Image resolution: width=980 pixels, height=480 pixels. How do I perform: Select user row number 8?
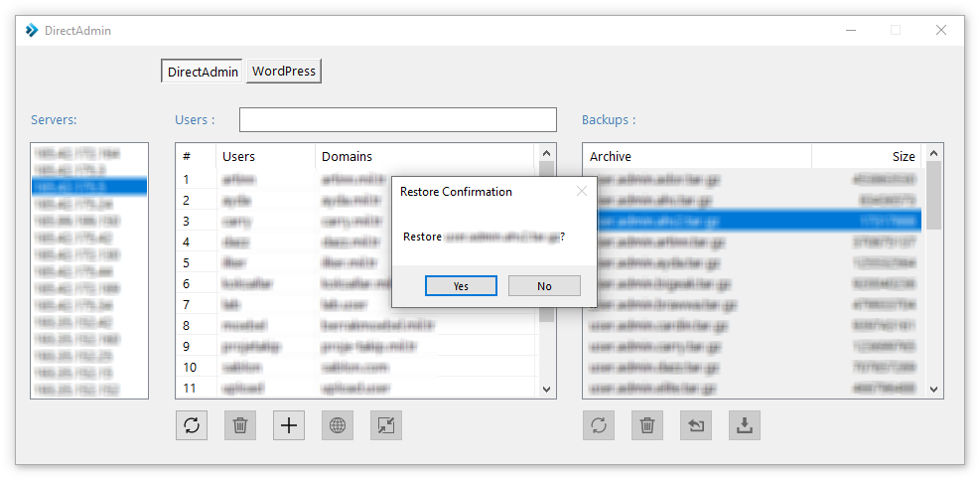356,325
